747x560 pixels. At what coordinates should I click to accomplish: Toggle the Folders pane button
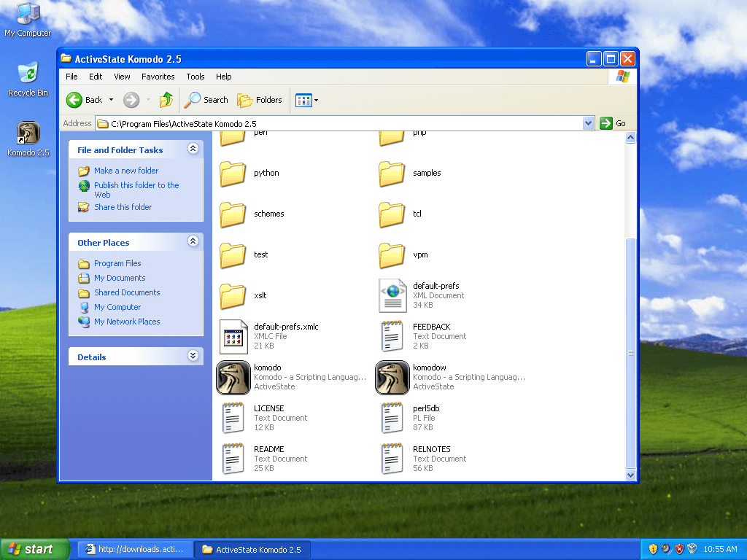click(x=260, y=100)
